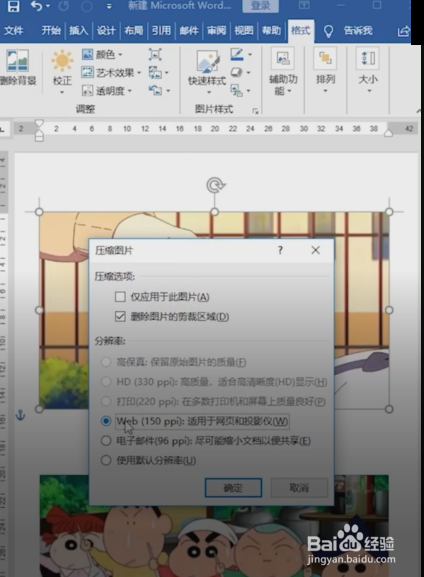
Task: Click the Redo icon in title bar
Action: 63,6
